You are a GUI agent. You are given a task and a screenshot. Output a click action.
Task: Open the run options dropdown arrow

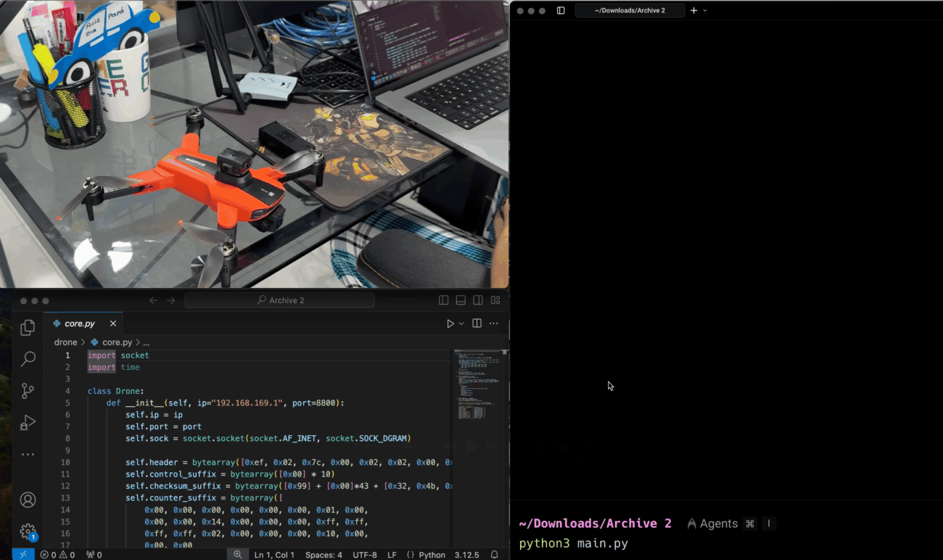[461, 324]
